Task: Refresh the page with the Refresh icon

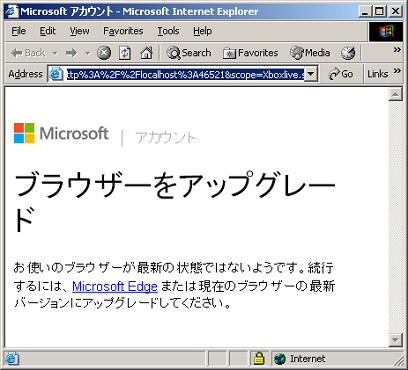Action: (125, 53)
